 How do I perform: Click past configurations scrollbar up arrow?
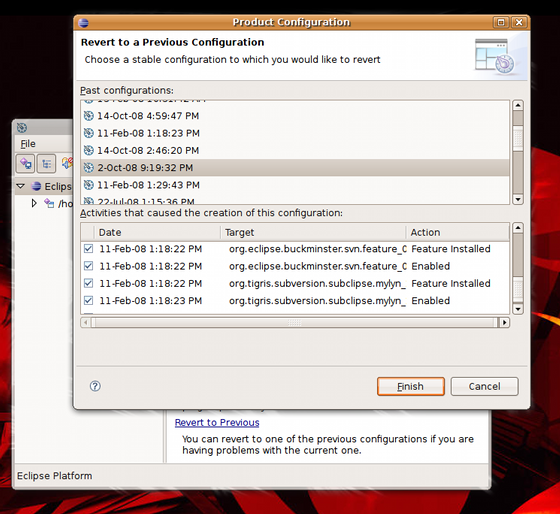pos(518,105)
